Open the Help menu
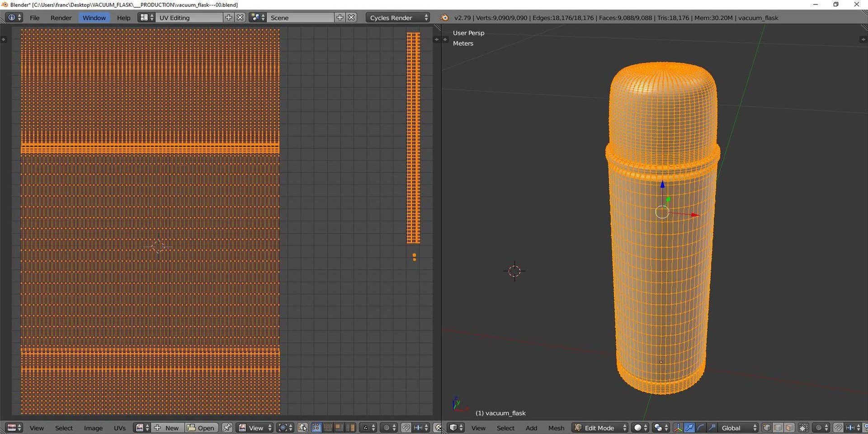 click(123, 18)
